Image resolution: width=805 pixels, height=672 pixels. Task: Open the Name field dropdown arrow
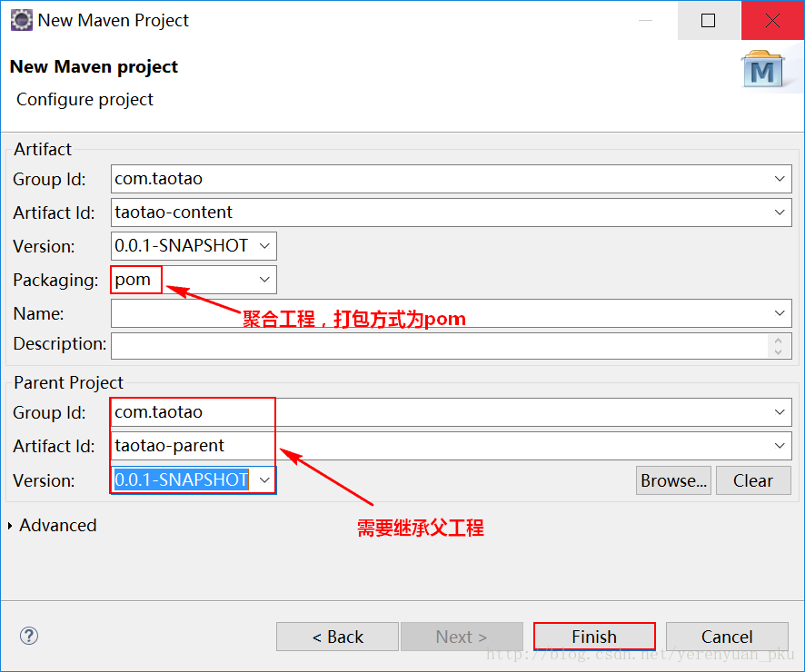point(780,313)
